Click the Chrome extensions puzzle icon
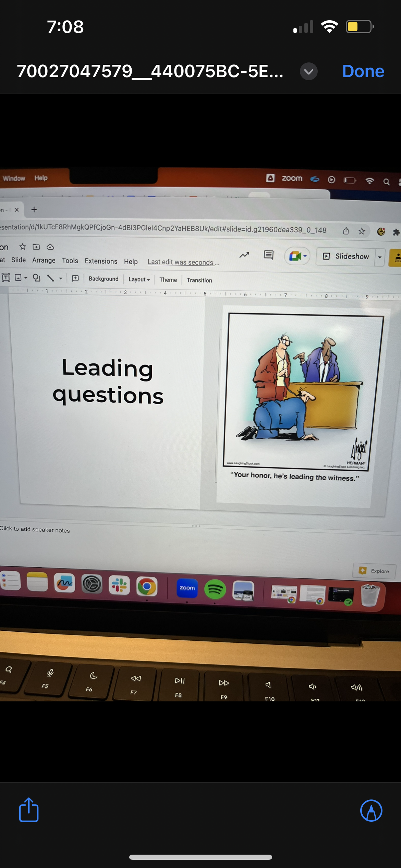Image resolution: width=401 pixels, height=868 pixels. tap(396, 232)
